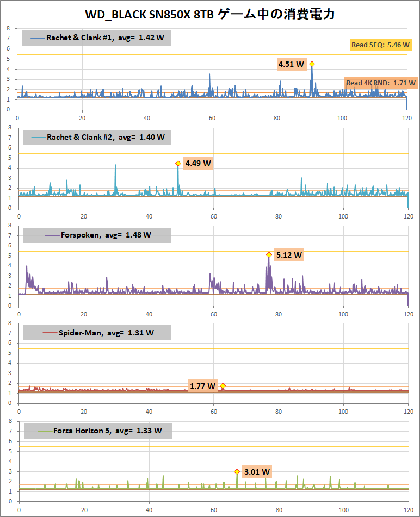The width and height of the screenshot is (420, 517).
Task: Click the blue line sample in Rachet #1 legend
Action: (x=38, y=38)
